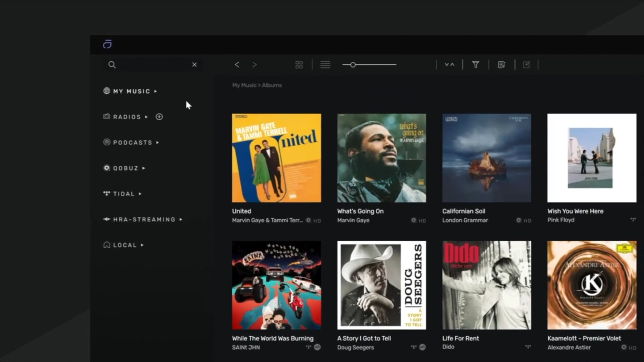The height and width of the screenshot is (362, 644).
Task: Open the Tidal section
Action: click(x=124, y=194)
